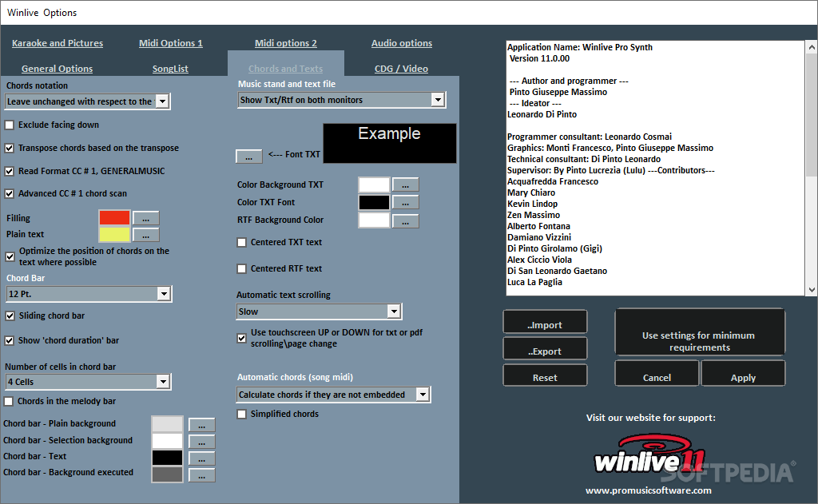
Task: Open the Audio options tab
Action: (401, 42)
